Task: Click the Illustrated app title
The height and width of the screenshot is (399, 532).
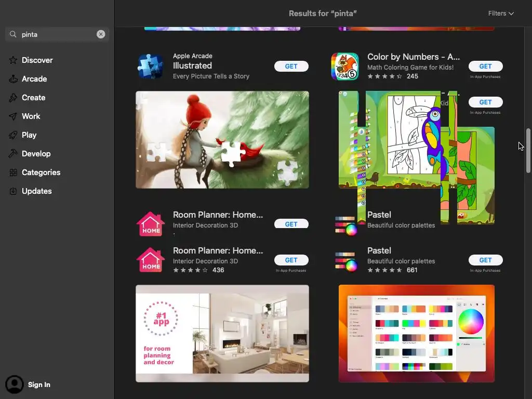Action: (192, 66)
